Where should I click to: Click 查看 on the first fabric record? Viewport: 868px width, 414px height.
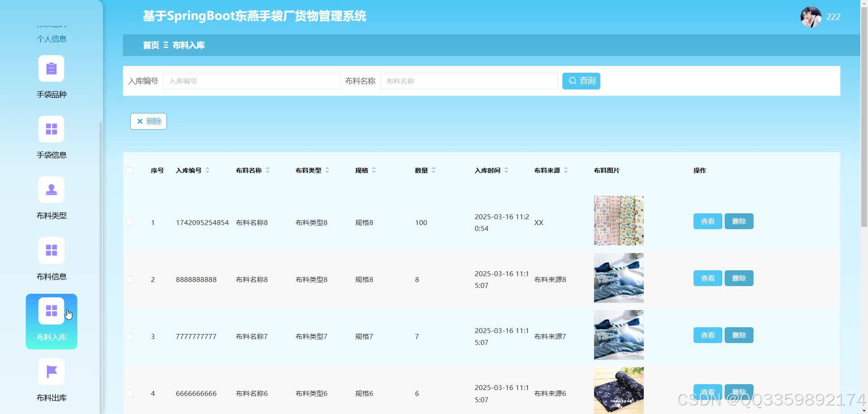click(x=707, y=221)
